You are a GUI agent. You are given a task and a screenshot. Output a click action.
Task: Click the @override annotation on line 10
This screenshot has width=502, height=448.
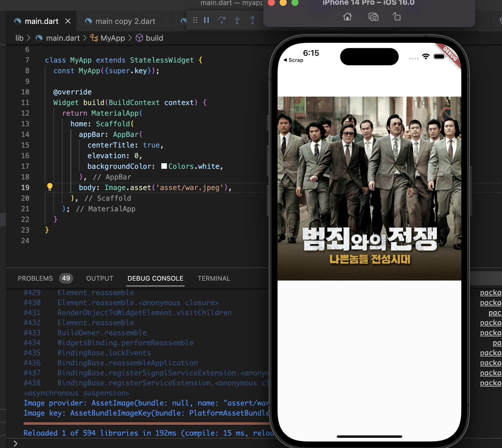coord(72,92)
